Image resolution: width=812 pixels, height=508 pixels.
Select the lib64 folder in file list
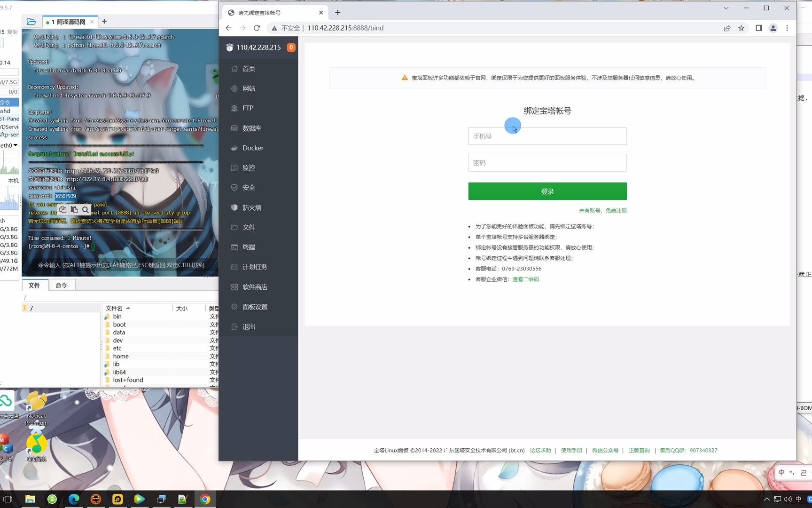point(119,372)
